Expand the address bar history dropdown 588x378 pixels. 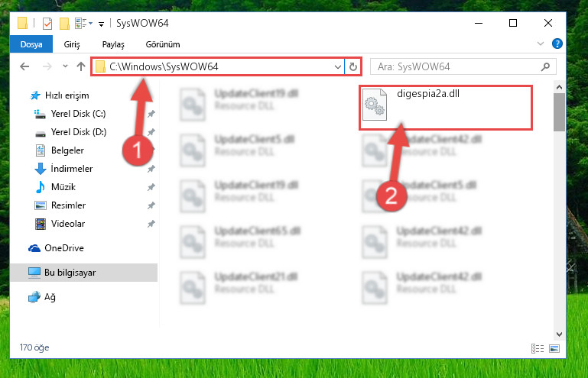(337, 67)
